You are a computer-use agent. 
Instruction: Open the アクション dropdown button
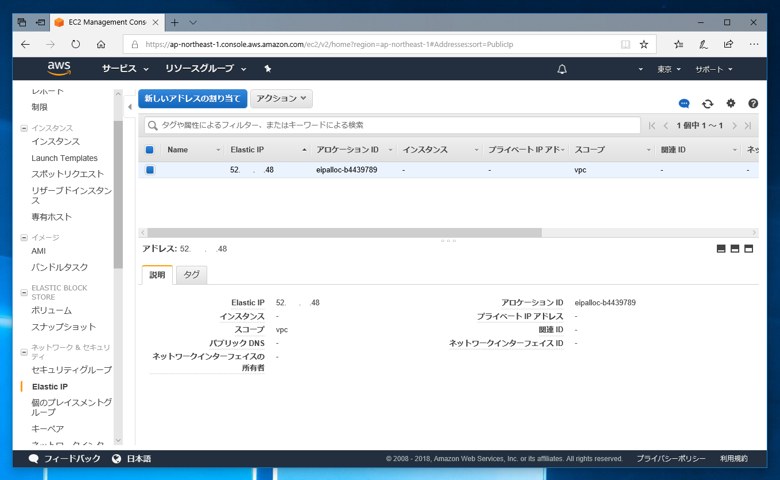coord(281,98)
